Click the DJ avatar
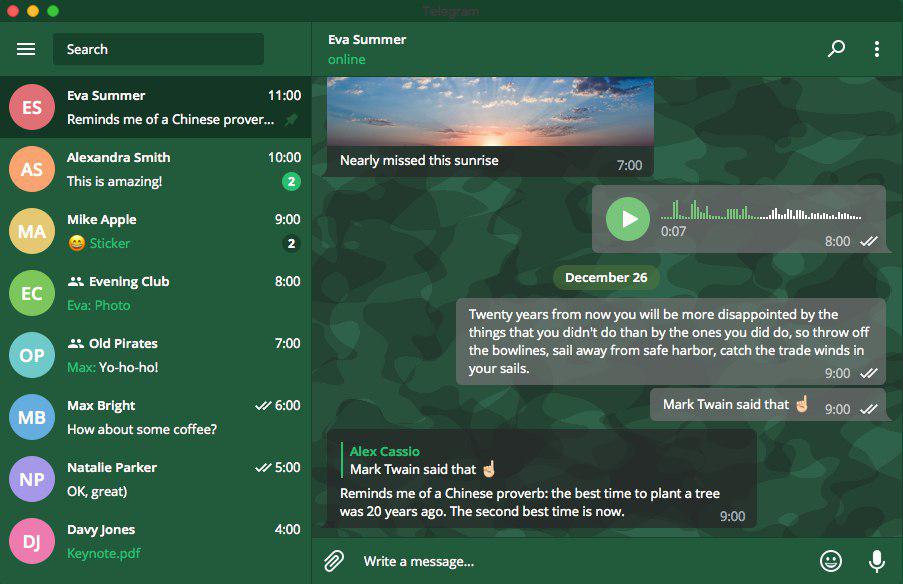Viewport: 903px width, 584px height. [x=32, y=541]
